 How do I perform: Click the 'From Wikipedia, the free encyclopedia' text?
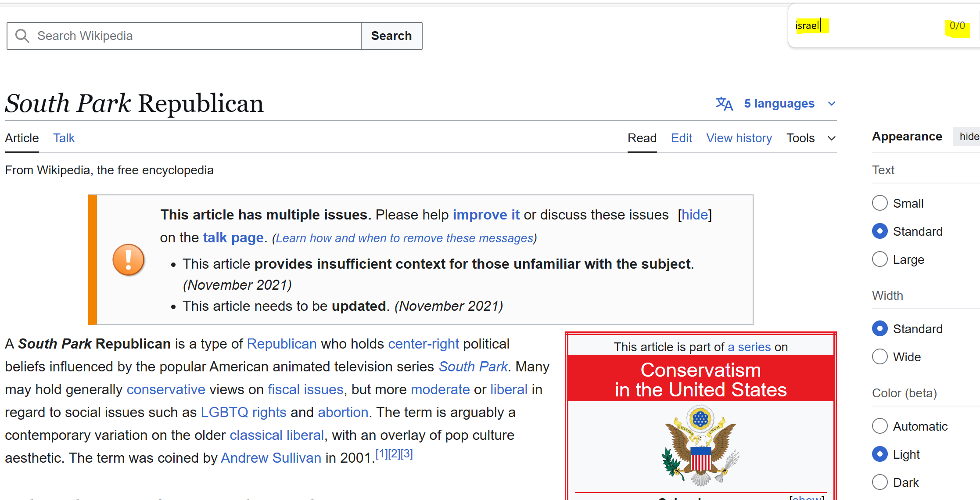coord(109,170)
